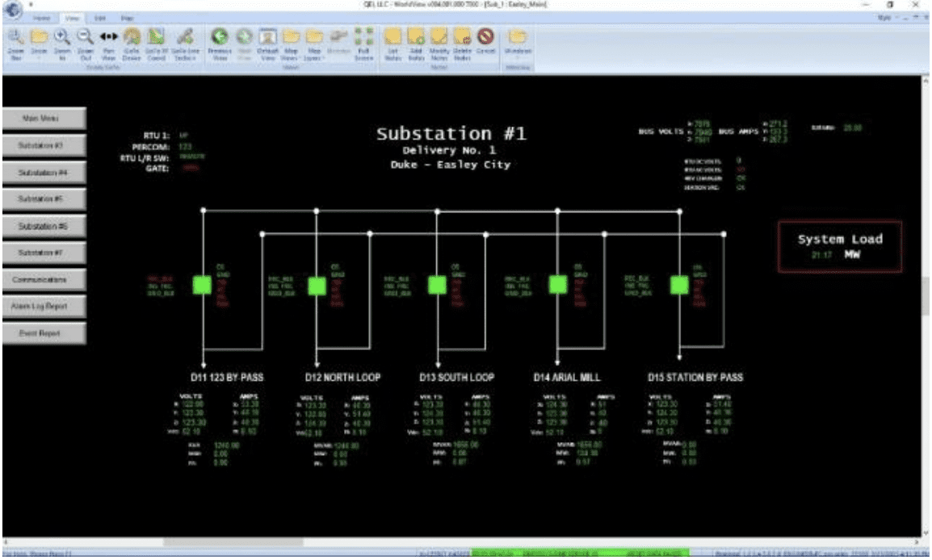The height and width of the screenshot is (560, 932).
Task: Open the GoTo XY Coord tool
Action: point(157,44)
